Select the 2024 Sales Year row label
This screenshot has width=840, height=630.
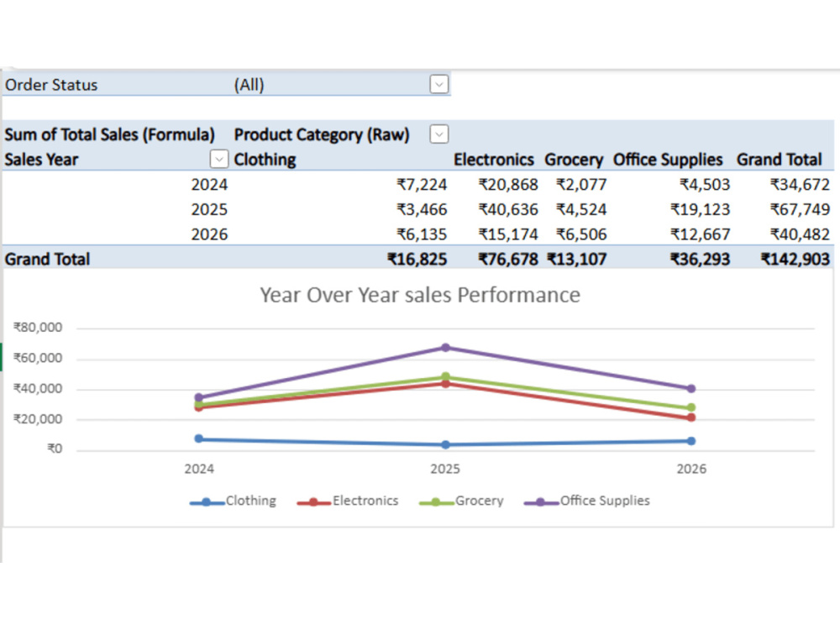point(209,184)
